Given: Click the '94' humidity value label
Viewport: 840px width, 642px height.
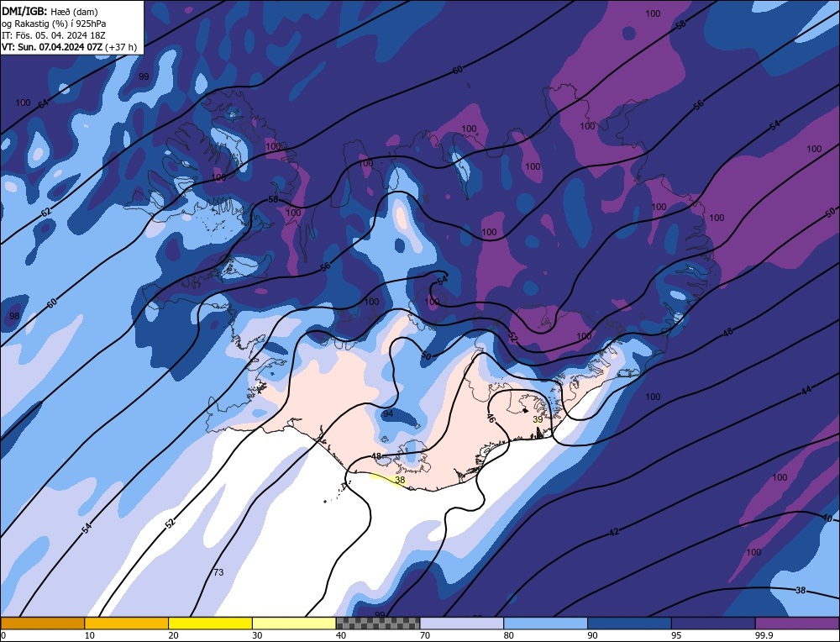Looking at the screenshot, I should 388,413.
